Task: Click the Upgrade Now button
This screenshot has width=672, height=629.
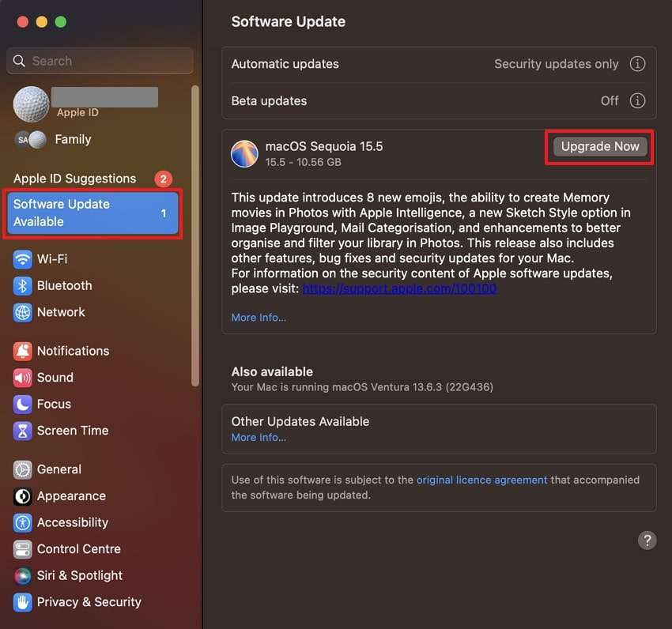Action: (x=600, y=146)
